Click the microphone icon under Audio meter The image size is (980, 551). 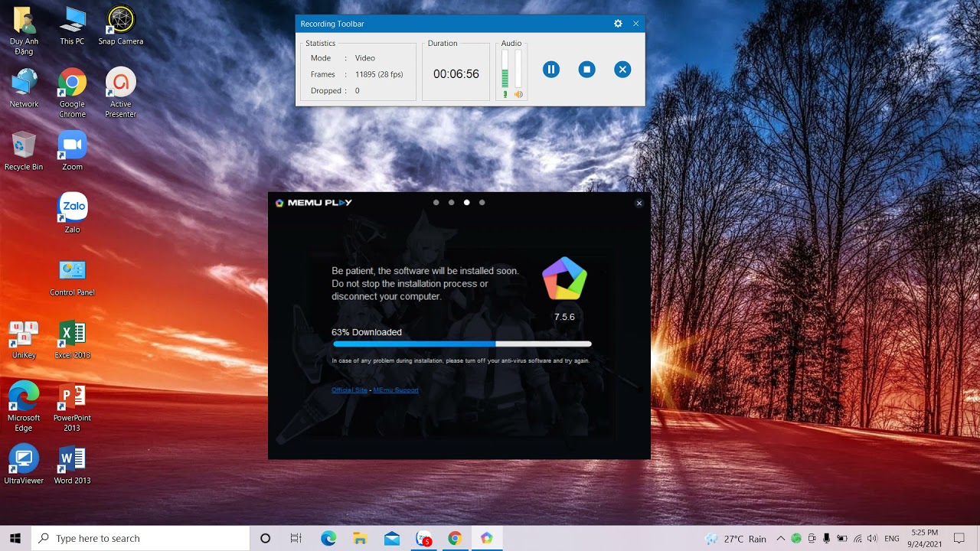tap(505, 94)
